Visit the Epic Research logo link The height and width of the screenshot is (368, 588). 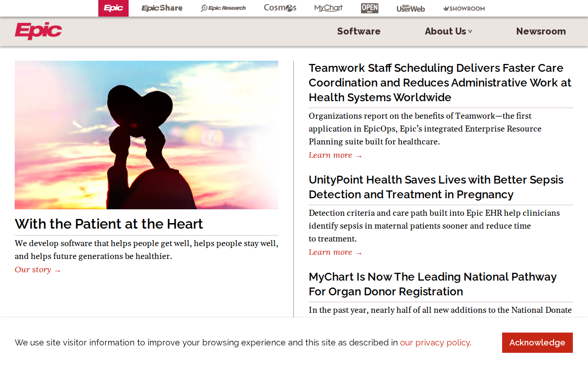[x=223, y=8]
